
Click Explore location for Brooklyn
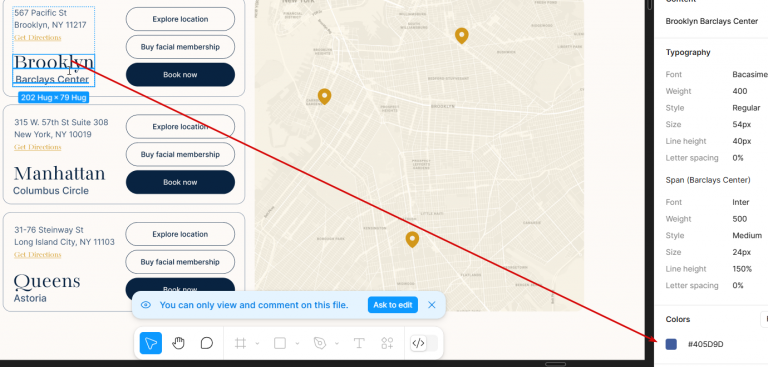tap(180, 19)
